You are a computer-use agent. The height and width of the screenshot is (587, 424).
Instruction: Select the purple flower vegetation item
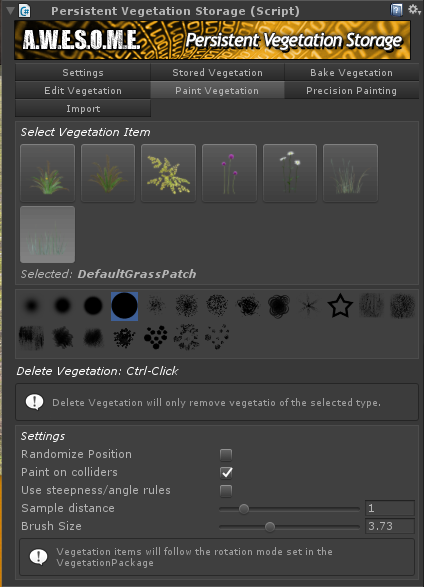click(x=229, y=173)
